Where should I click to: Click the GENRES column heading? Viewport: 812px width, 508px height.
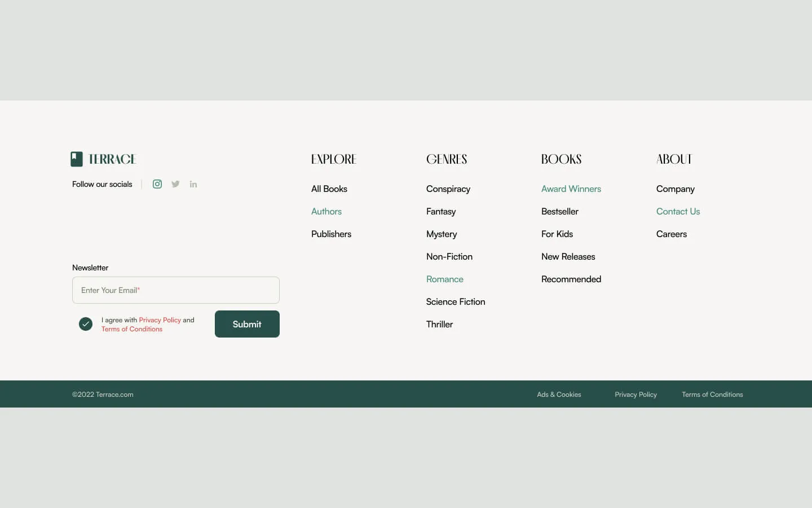coord(447,159)
